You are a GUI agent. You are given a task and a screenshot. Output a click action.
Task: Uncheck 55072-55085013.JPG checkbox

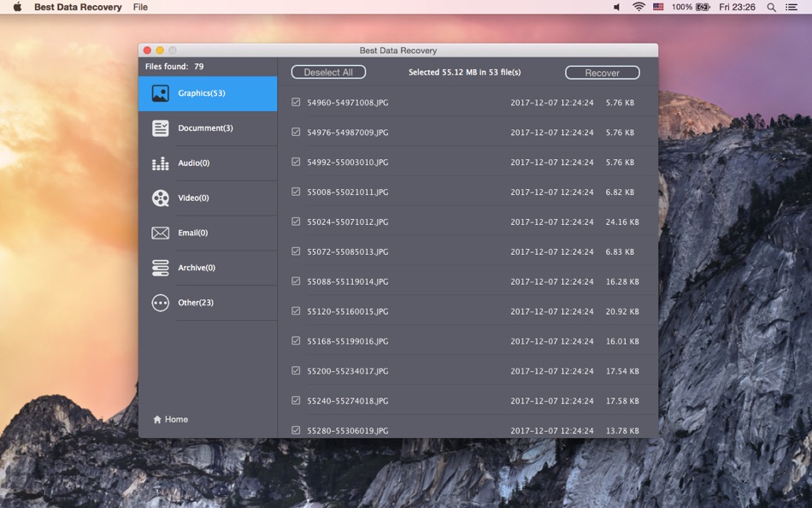[x=296, y=251]
